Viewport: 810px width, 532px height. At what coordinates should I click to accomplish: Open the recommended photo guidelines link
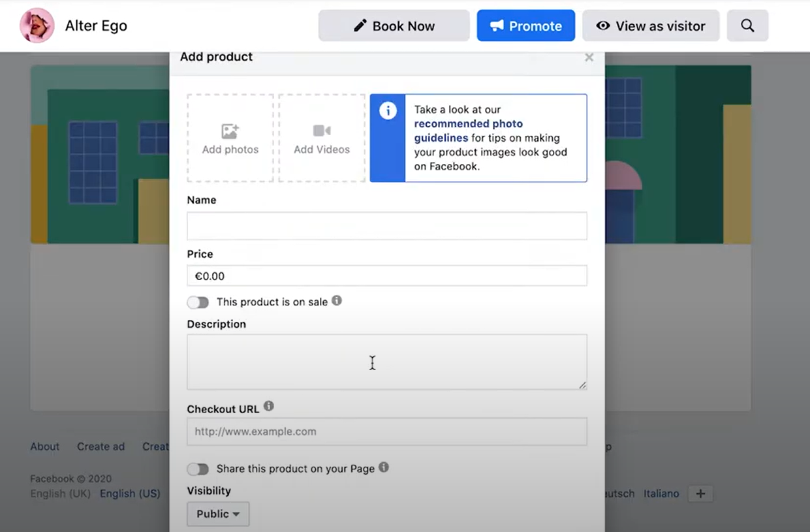click(468, 131)
